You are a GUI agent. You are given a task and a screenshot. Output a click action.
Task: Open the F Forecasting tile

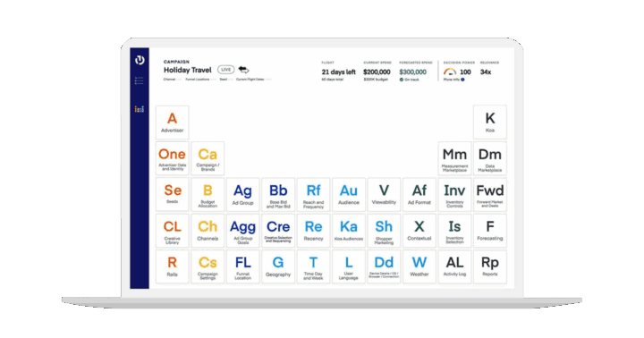click(x=490, y=231)
